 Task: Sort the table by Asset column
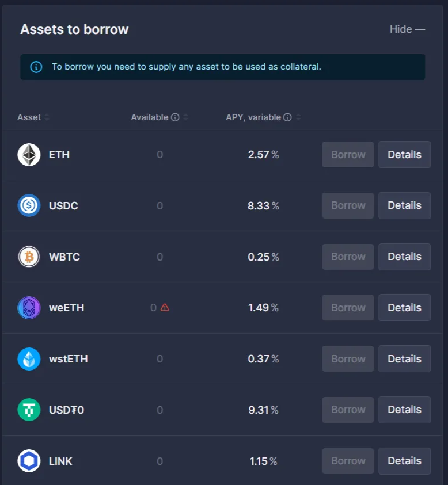(47, 117)
